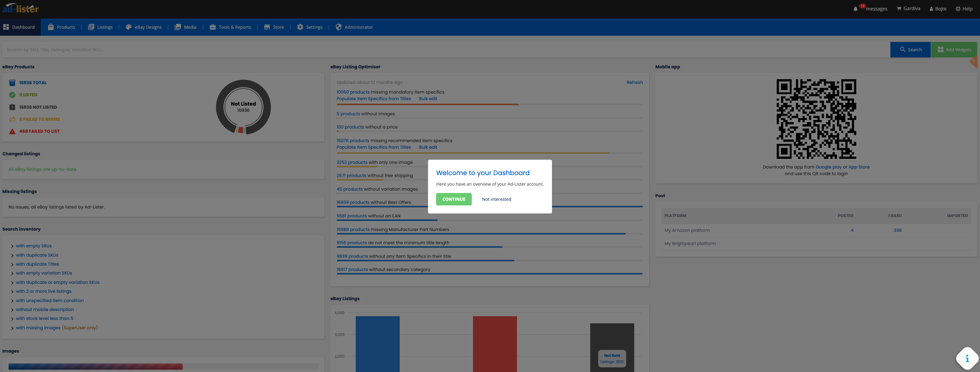The width and height of the screenshot is (980, 372).
Task: Click the eBay Designs palette icon
Action: point(129,27)
